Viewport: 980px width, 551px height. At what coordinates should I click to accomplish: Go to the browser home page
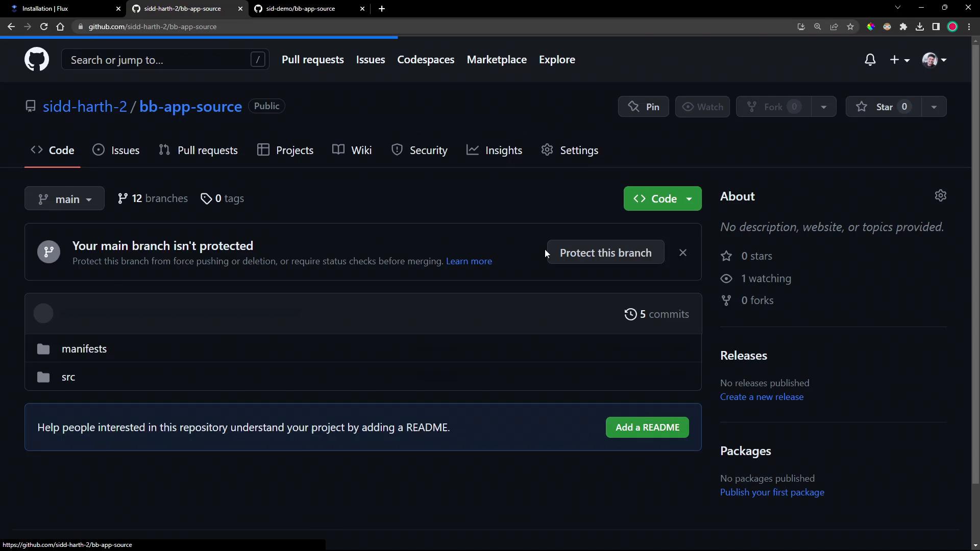[x=60, y=27]
